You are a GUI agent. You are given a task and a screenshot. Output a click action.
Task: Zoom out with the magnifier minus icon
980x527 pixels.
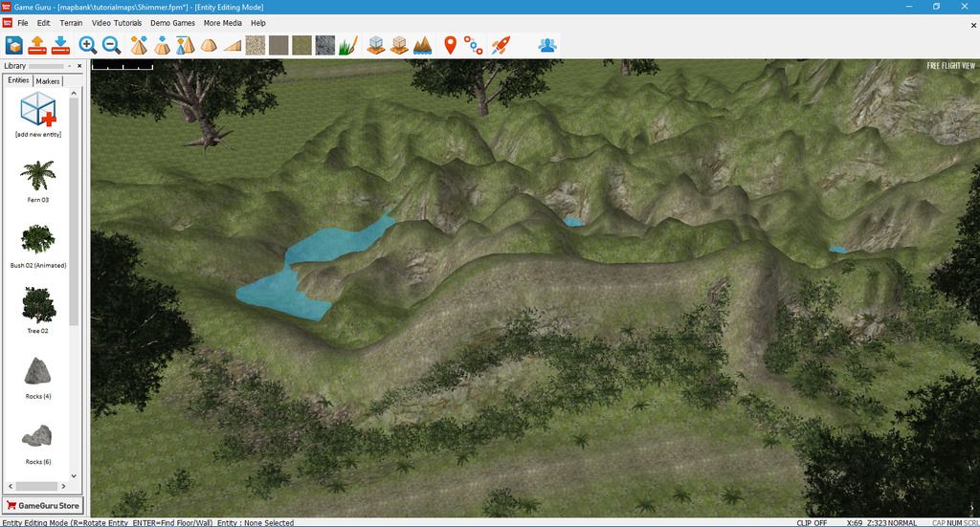click(x=111, y=45)
